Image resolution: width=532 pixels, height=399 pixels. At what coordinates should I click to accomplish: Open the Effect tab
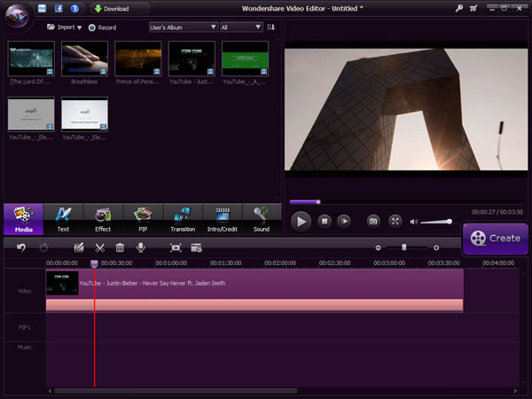click(x=103, y=219)
